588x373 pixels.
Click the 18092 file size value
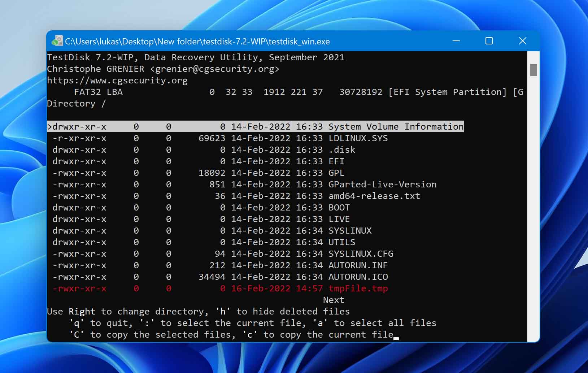pyautogui.click(x=212, y=173)
